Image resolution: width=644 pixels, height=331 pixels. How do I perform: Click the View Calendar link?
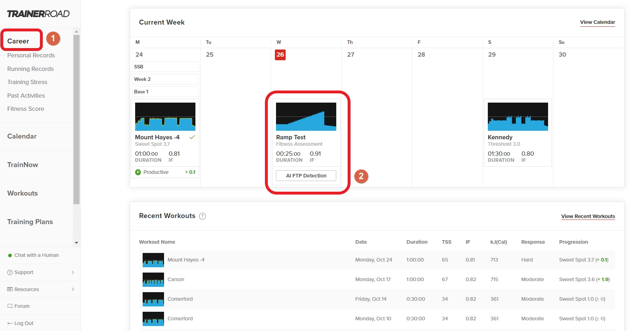(597, 22)
